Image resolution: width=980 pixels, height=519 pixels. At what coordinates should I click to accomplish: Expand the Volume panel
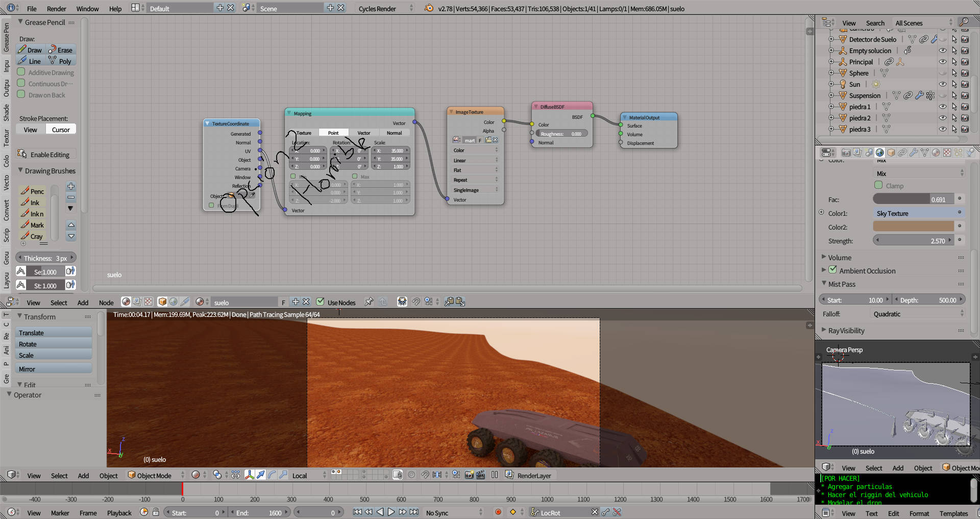(x=839, y=258)
